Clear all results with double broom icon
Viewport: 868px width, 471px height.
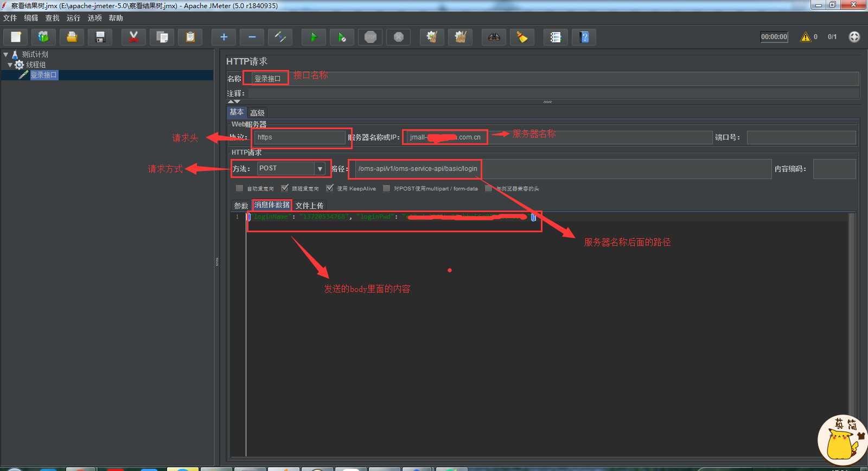tap(460, 37)
